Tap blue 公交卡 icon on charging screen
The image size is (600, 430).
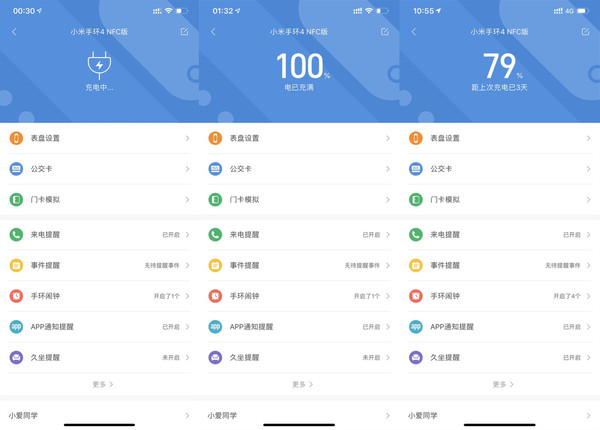click(16, 169)
